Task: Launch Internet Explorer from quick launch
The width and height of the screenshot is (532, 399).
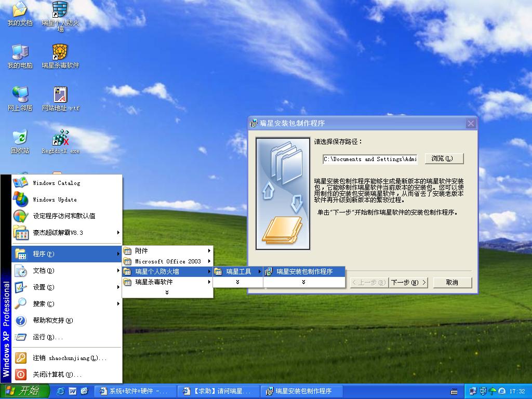Action: click(61, 391)
